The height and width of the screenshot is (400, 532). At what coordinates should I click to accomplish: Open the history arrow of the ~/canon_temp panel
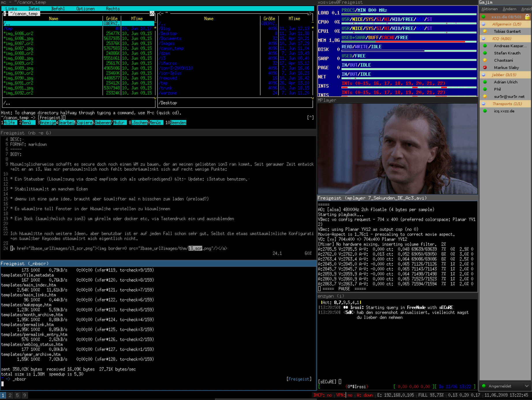[152, 14]
